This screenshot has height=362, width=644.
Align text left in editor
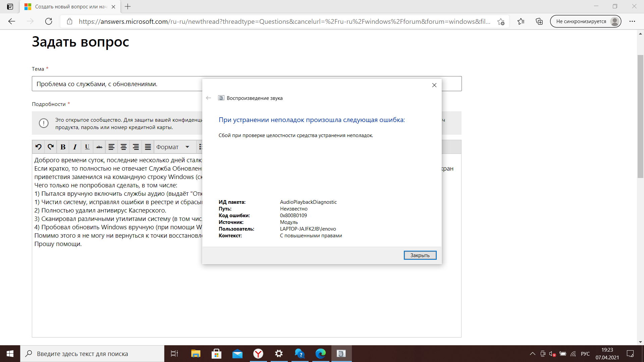(x=111, y=147)
